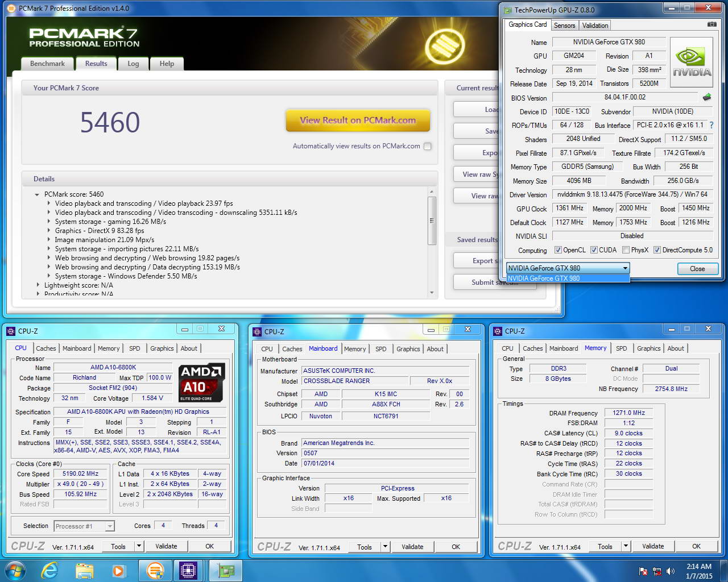
Task: Toggle the DirectCompute 5.0 checkbox
Action: pos(657,250)
